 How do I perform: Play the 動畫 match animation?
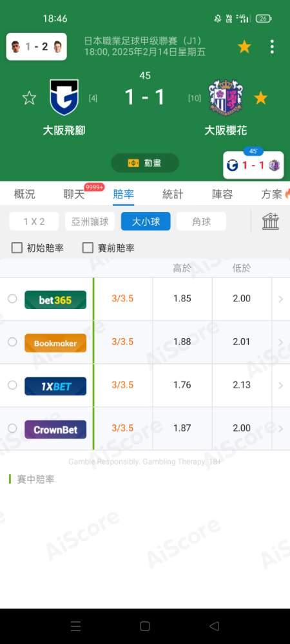click(x=145, y=163)
